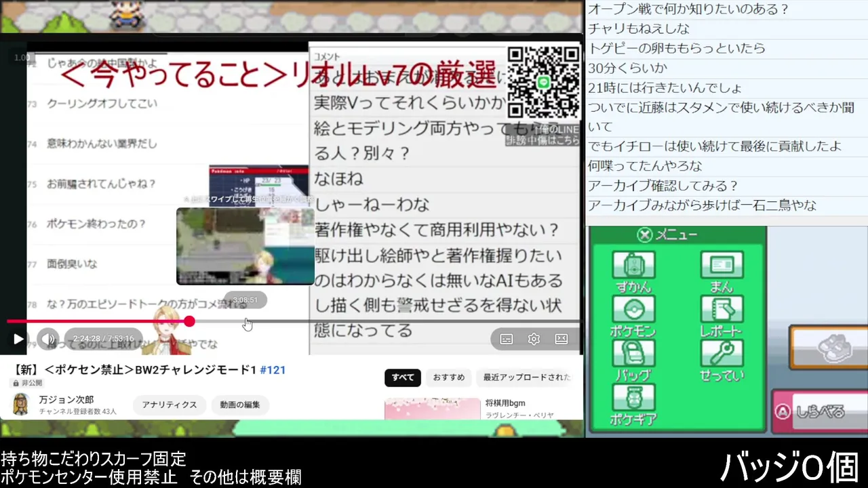Click the バッジ0個 badge counter text
868x488 pixels.
790,468
